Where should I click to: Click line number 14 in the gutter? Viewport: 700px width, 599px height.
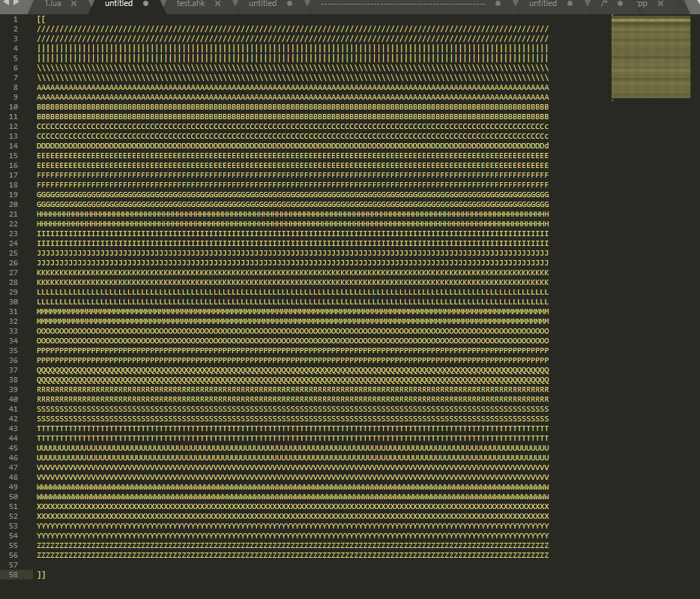[13, 146]
